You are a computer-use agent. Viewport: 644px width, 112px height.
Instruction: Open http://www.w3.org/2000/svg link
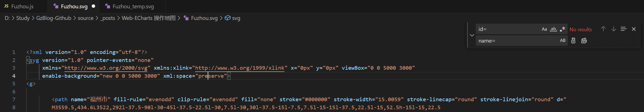tap(106, 68)
